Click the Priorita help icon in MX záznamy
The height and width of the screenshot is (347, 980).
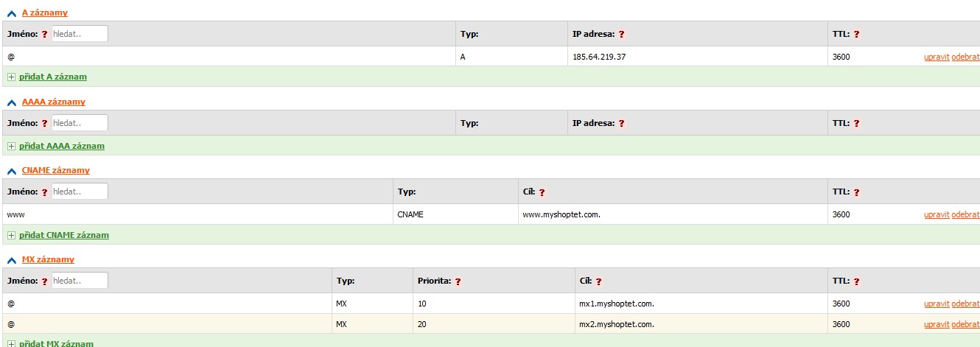click(x=458, y=281)
